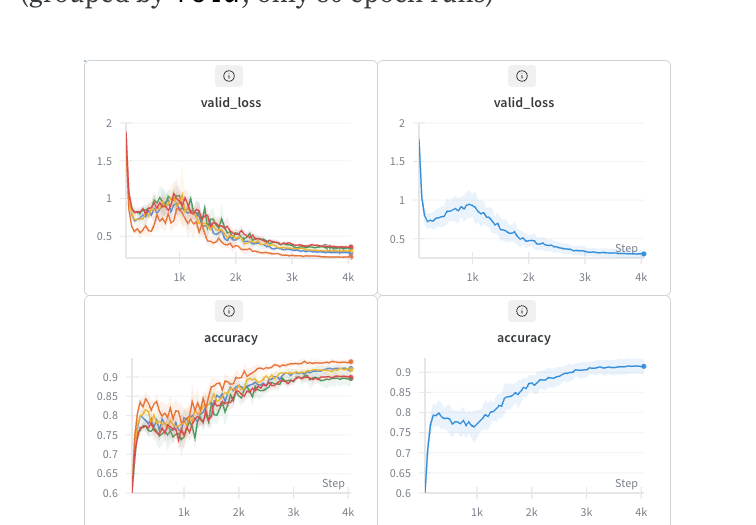Click Step axis label in right valid_loss chart
Viewport: 756px width, 525px height.
[626, 248]
